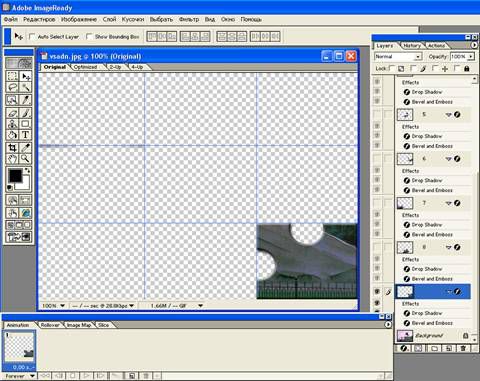Toggle visibility eye of the selected layer
The width and height of the screenshot is (480, 381).
tap(377, 292)
